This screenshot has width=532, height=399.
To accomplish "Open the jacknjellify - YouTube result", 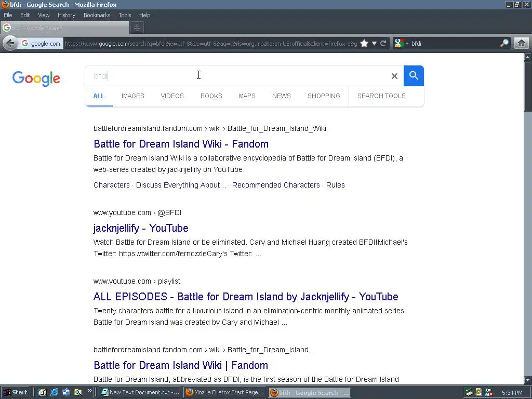I will (141, 228).
